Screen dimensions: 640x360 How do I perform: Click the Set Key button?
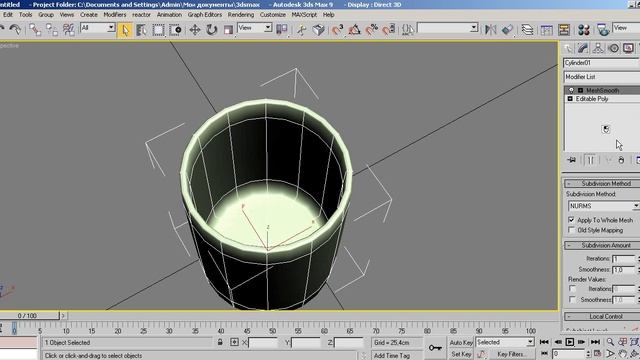click(x=461, y=354)
